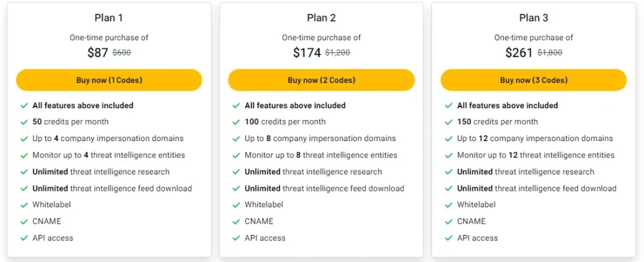Screen dimensions: 644x262
Task: Click the Plan 1 heading
Action: pyautogui.click(x=109, y=18)
